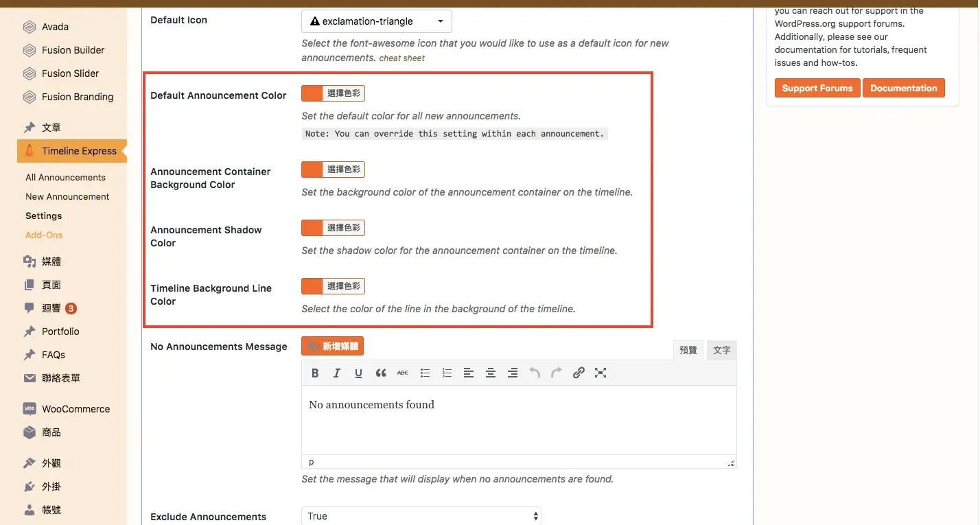The width and height of the screenshot is (980, 525).
Task: Open the cheat sheet link
Action: coord(402,58)
